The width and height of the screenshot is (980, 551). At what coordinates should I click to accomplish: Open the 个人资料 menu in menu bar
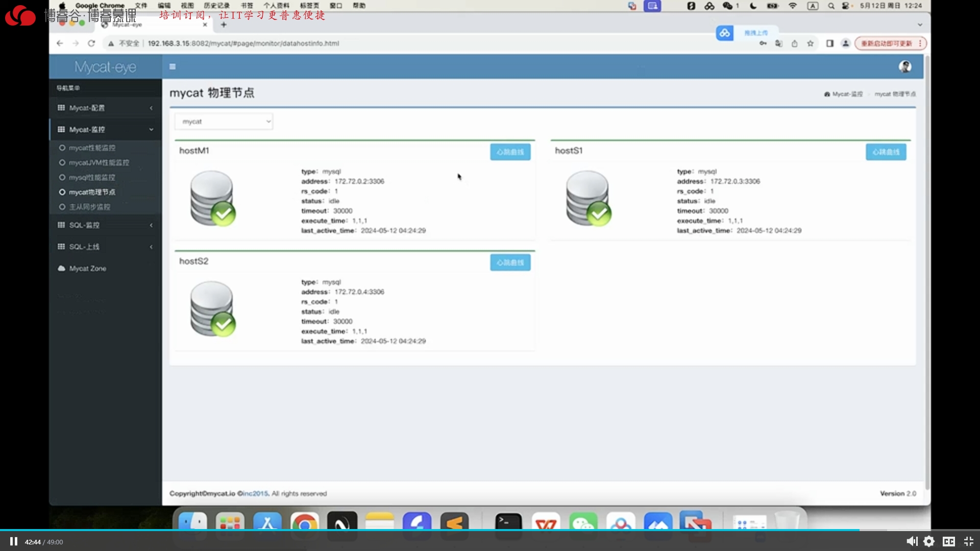click(x=276, y=6)
